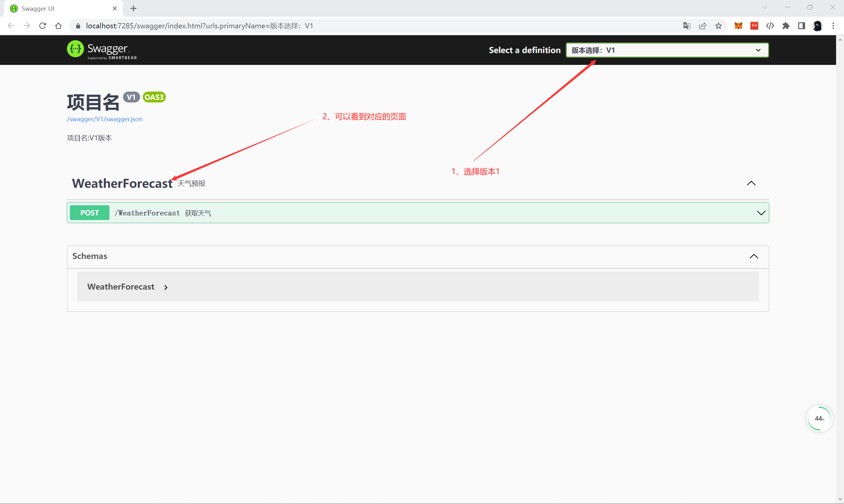Bookmark this page with star icon
The width and height of the screenshot is (844, 504).
pyautogui.click(x=718, y=26)
